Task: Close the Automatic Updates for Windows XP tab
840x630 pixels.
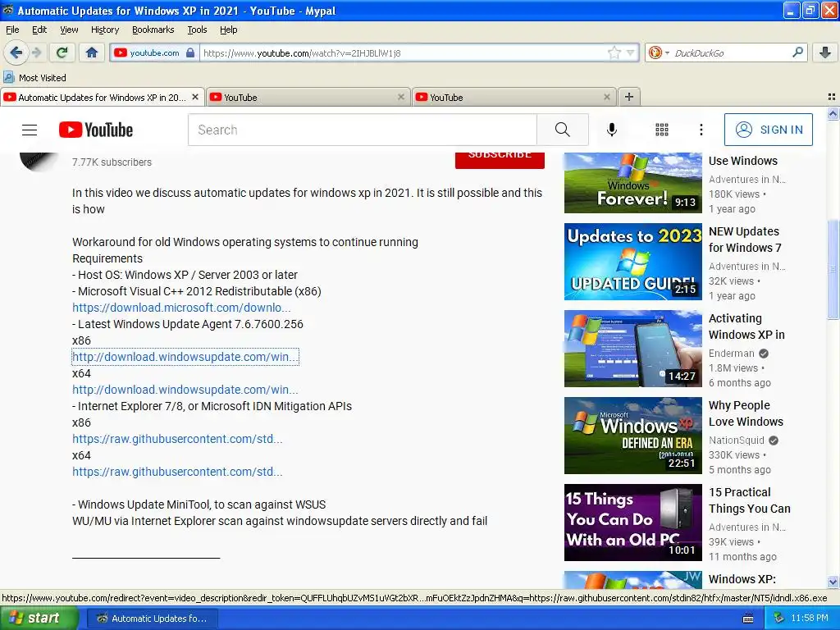Action: 195,97
